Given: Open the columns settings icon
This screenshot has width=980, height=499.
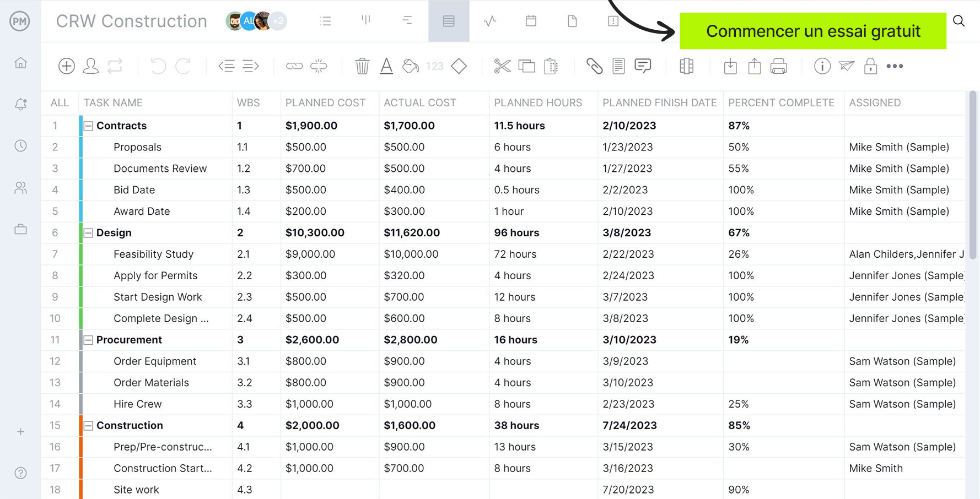Looking at the screenshot, I should click(x=686, y=66).
